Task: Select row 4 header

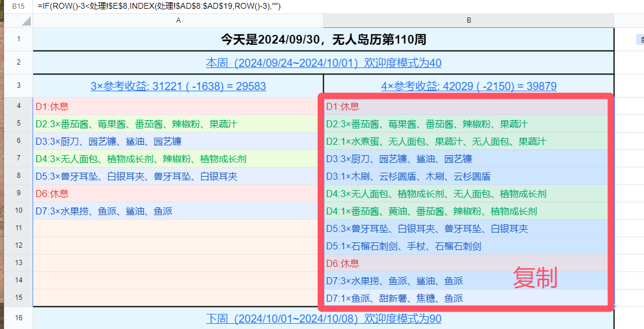Action: pos(19,106)
